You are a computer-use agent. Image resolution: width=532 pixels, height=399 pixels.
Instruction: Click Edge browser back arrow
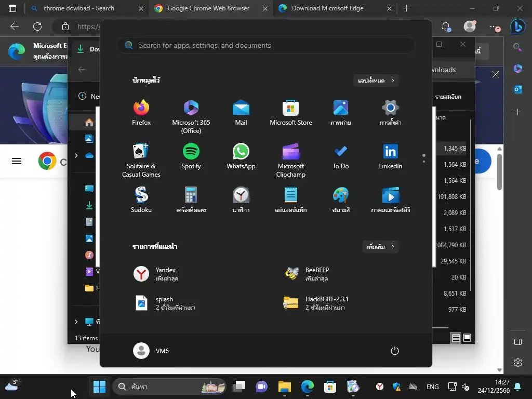coord(15,26)
